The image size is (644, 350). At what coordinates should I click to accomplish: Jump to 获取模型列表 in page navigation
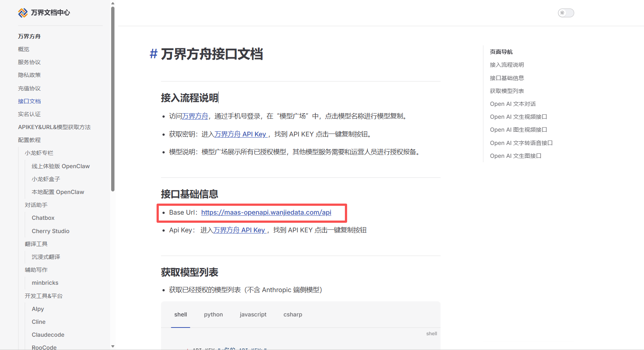coord(507,91)
